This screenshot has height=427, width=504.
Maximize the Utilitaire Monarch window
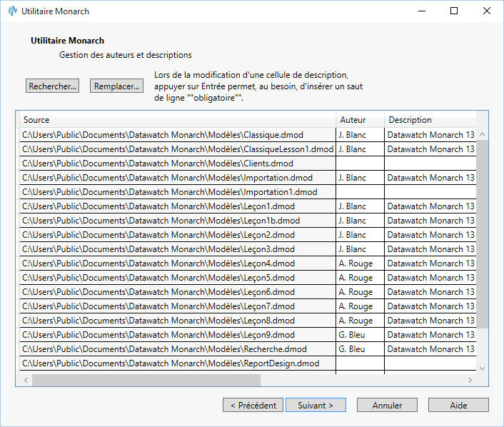(x=454, y=11)
